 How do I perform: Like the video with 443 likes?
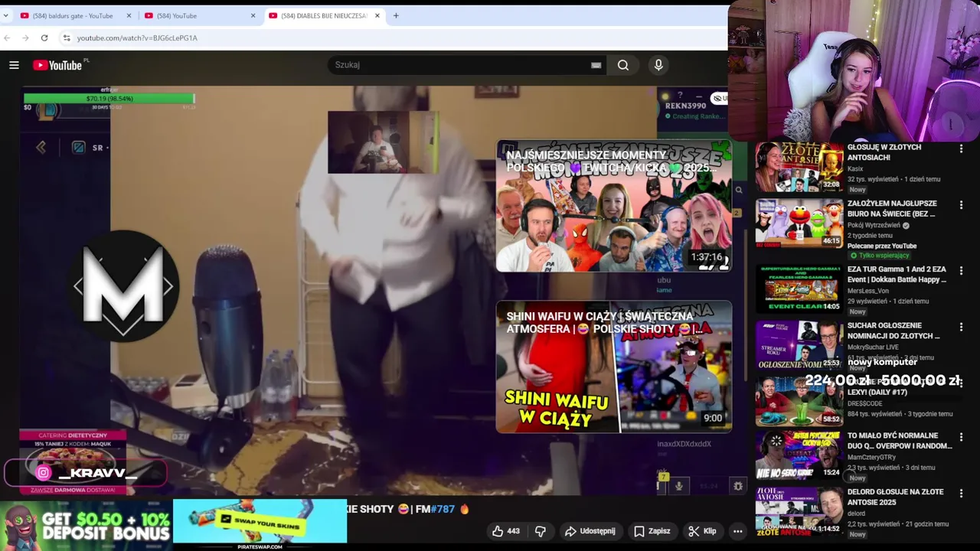pos(506,531)
